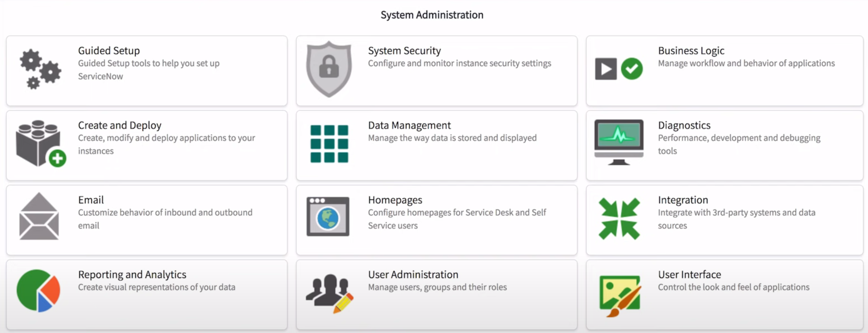The image size is (868, 333).
Task: Click the Email envelope icon
Action: point(39,217)
